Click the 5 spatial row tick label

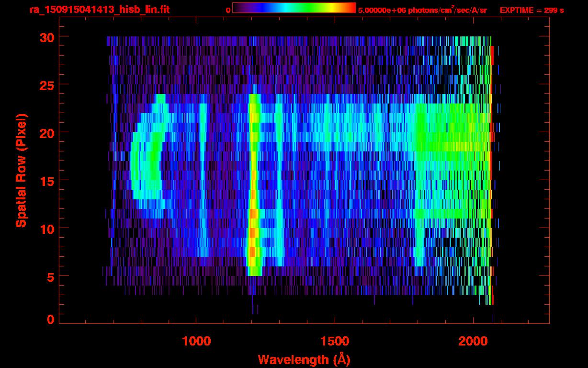[x=50, y=276]
